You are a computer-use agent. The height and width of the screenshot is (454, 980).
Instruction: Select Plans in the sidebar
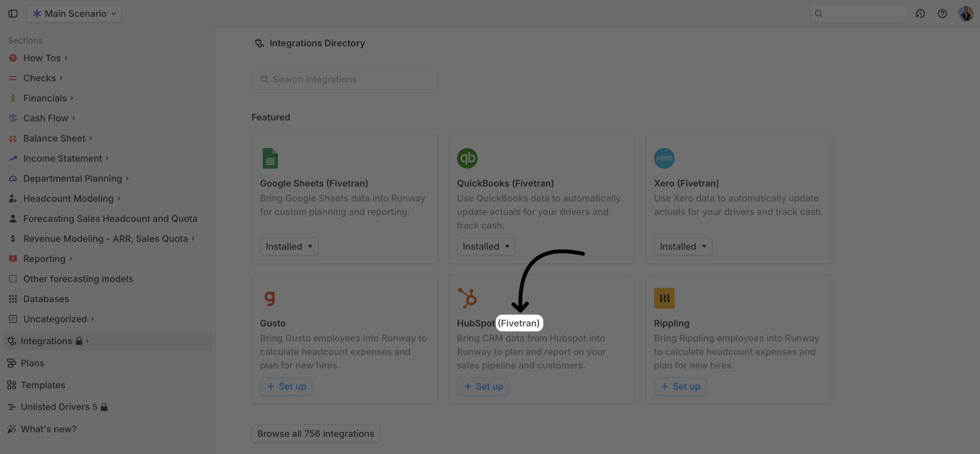click(32, 363)
